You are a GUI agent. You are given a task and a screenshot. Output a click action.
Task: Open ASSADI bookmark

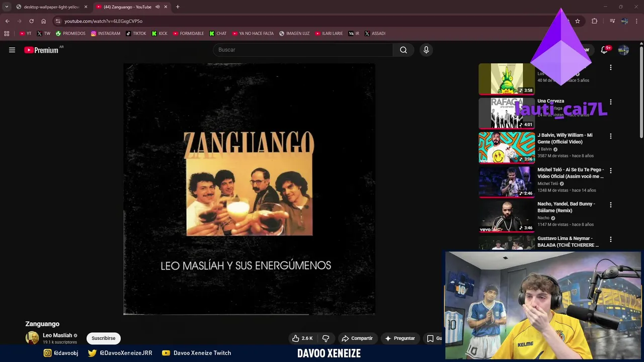pyautogui.click(x=375, y=34)
